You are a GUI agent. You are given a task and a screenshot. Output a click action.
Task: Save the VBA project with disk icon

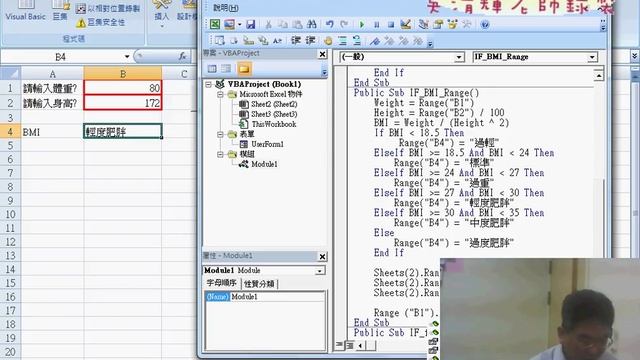tap(250, 24)
